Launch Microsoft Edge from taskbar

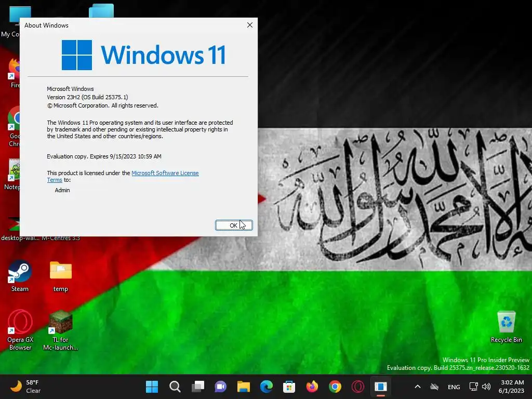pos(267,387)
